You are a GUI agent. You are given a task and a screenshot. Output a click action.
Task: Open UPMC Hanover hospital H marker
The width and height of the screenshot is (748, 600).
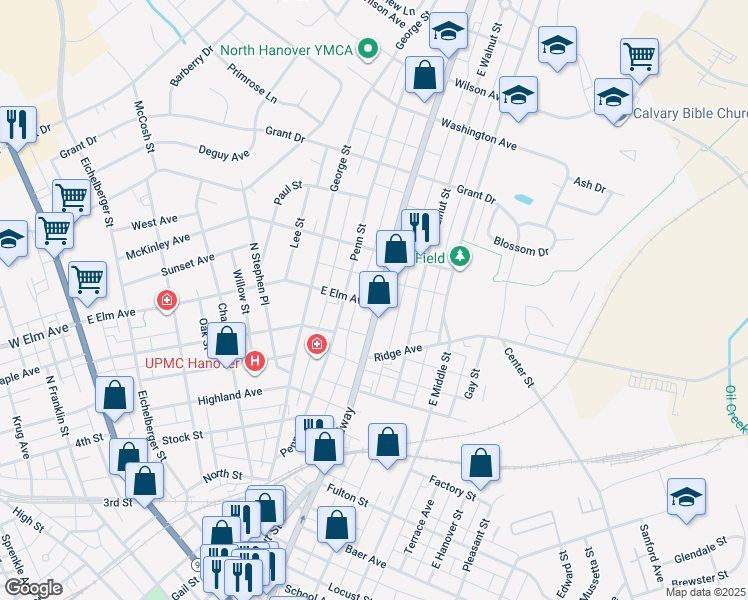click(255, 361)
